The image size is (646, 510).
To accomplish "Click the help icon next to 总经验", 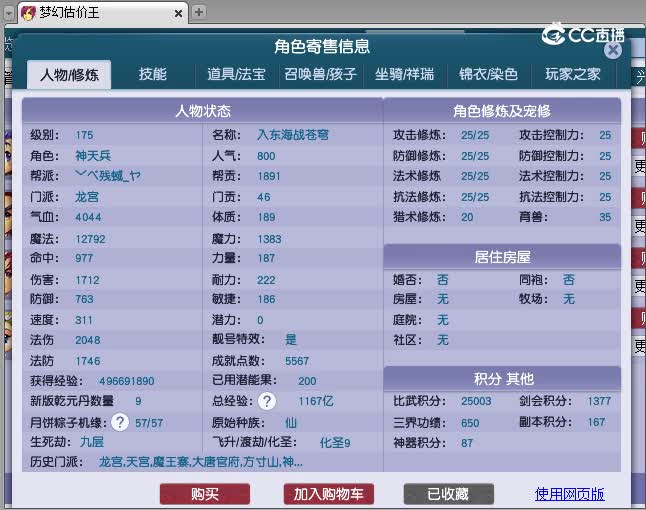I will 267,401.
